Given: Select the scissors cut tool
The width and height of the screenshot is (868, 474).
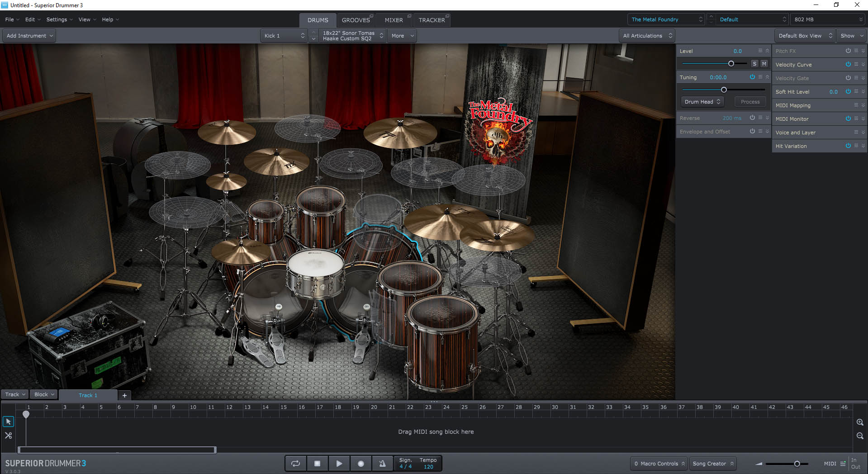Looking at the screenshot, I should pyautogui.click(x=8, y=436).
